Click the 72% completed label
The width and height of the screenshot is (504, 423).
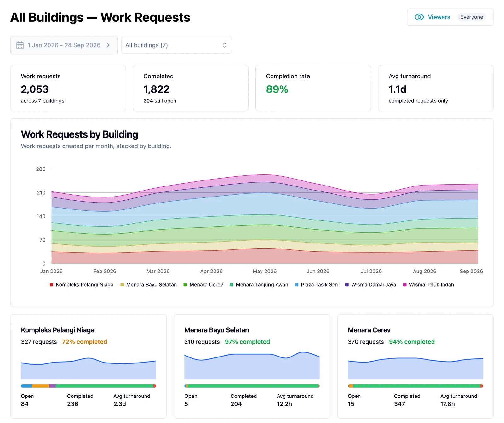tap(84, 342)
